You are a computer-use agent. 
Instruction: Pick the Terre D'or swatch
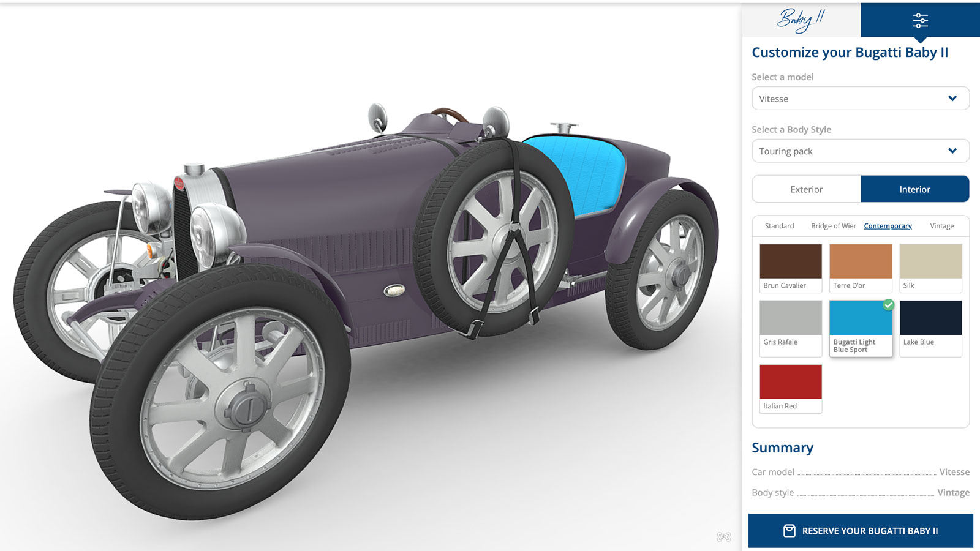[x=861, y=268]
